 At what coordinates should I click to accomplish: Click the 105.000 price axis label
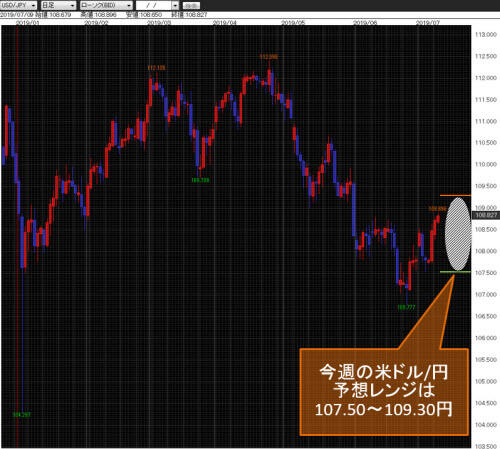pyautogui.click(x=486, y=381)
